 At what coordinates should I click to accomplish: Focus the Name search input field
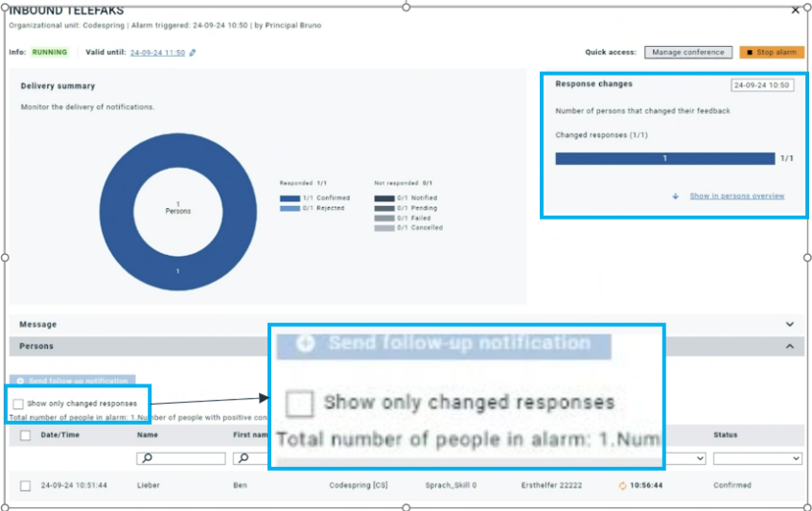[181, 458]
